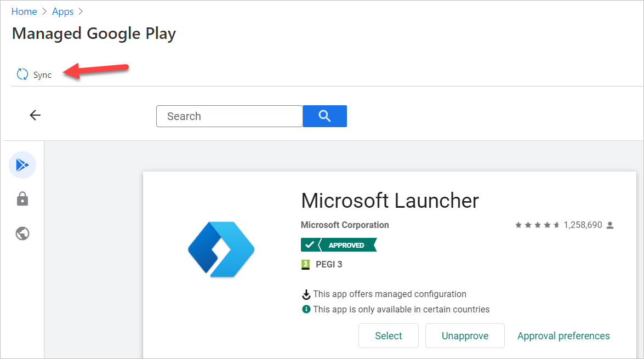Screen dimensions: 644x359
Task: Click the Sync refresh icon
Action: coord(22,75)
